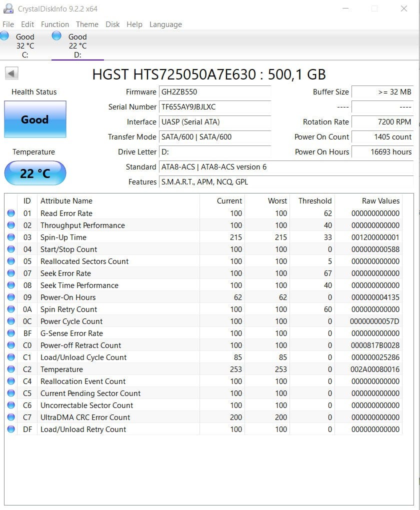The height and width of the screenshot is (510, 420).
Task: Click status orb beside Reallocated Sectors Count
Action: 11,261
